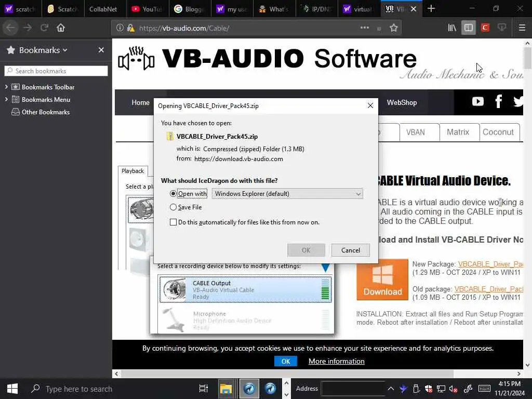Open Task View on taskbar
This screenshot has width=532, height=399.
tap(204, 389)
